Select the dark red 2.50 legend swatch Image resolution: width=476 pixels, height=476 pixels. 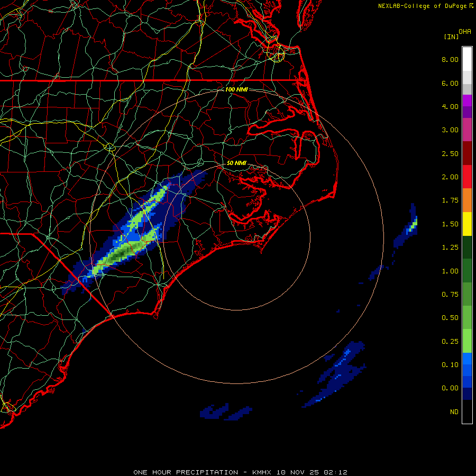pos(467,153)
